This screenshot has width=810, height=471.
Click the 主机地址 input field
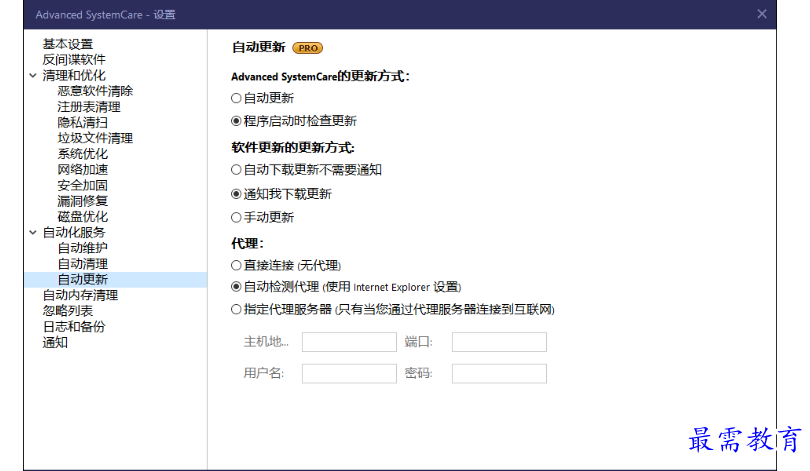pos(349,342)
